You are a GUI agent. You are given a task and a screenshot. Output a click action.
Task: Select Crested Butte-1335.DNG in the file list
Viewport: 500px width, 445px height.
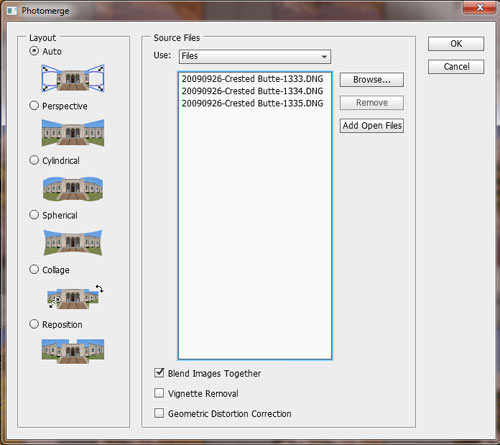point(252,103)
